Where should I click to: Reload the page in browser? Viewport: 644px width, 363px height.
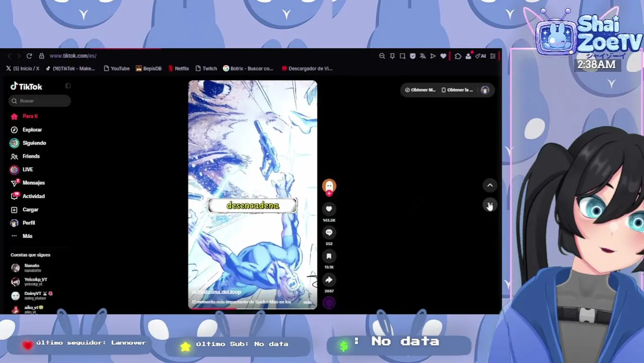(29, 56)
